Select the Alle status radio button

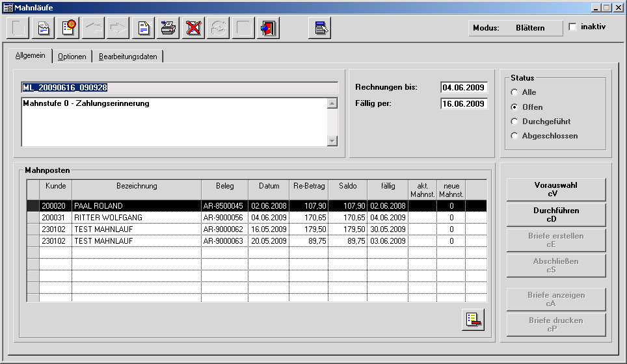[x=515, y=92]
